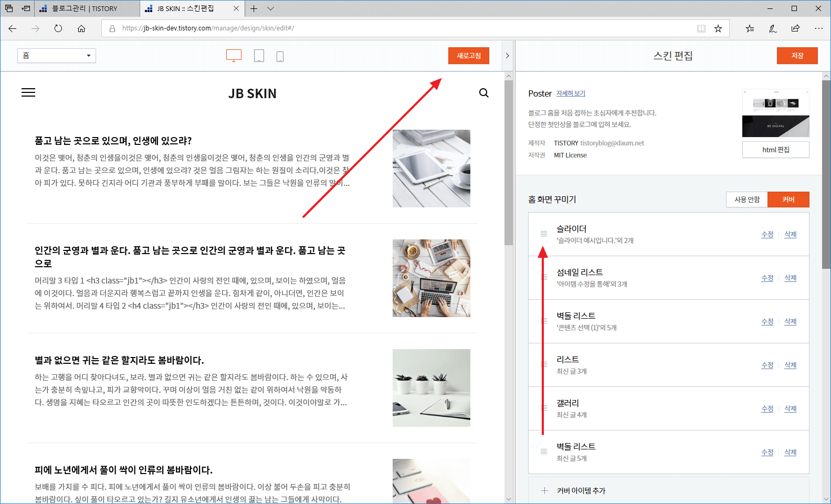Image resolution: width=831 pixels, height=504 pixels.
Task: Select 슬라이더 cover item title
Action: 572,229
